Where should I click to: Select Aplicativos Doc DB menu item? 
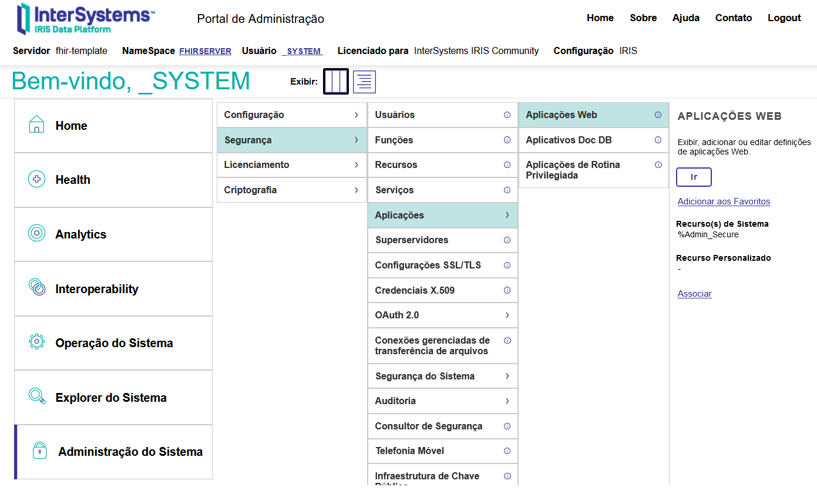click(568, 140)
